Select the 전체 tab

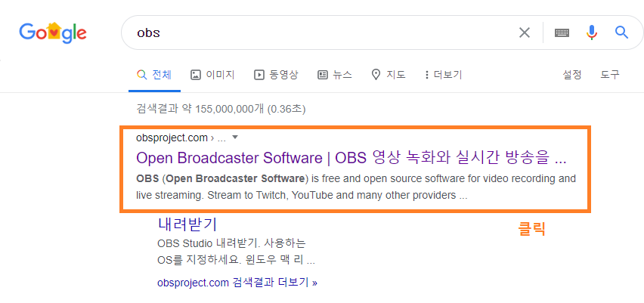click(154, 75)
